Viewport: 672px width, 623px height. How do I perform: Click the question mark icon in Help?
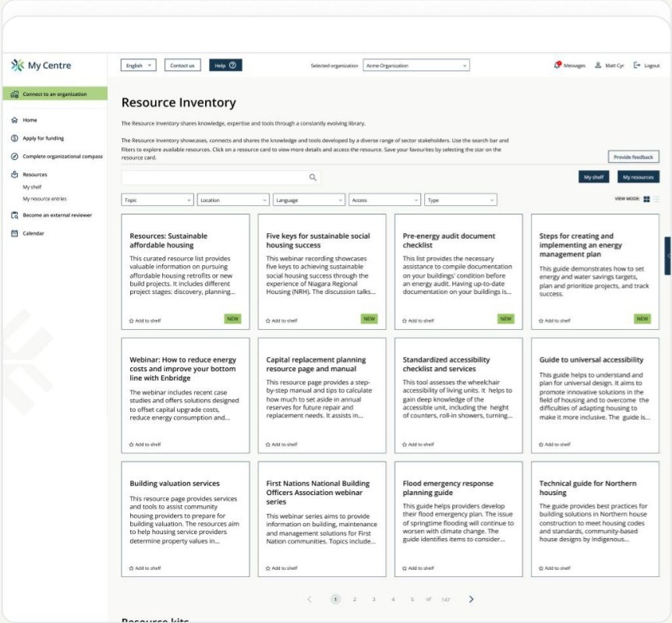coord(233,65)
